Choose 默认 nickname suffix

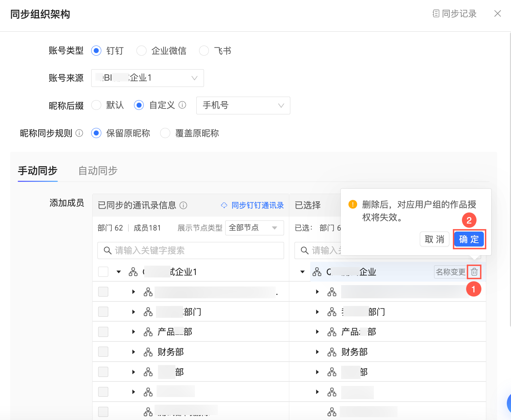96,105
